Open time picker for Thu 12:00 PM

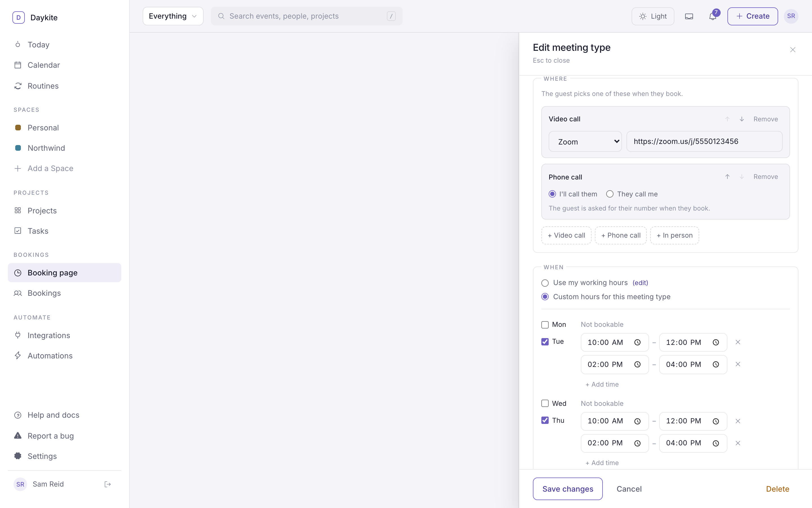click(x=716, y=421)
